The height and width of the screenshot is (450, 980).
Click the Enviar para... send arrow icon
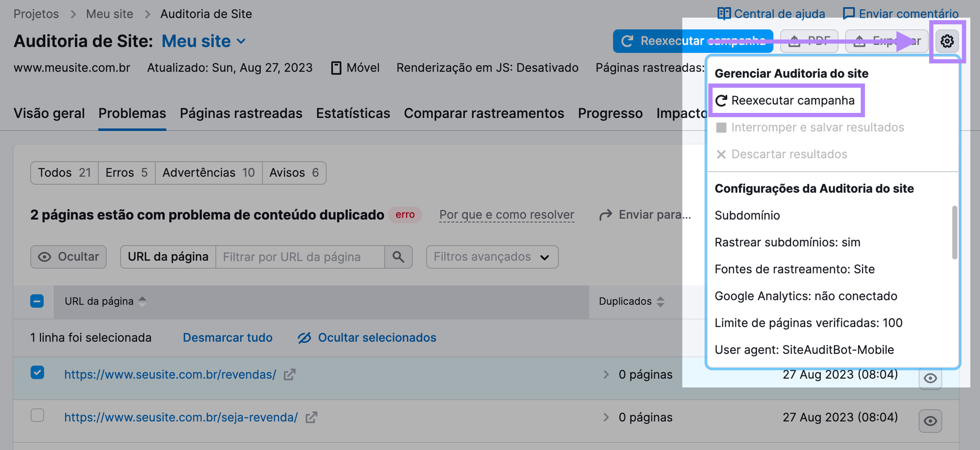click(x=605, y=214)
